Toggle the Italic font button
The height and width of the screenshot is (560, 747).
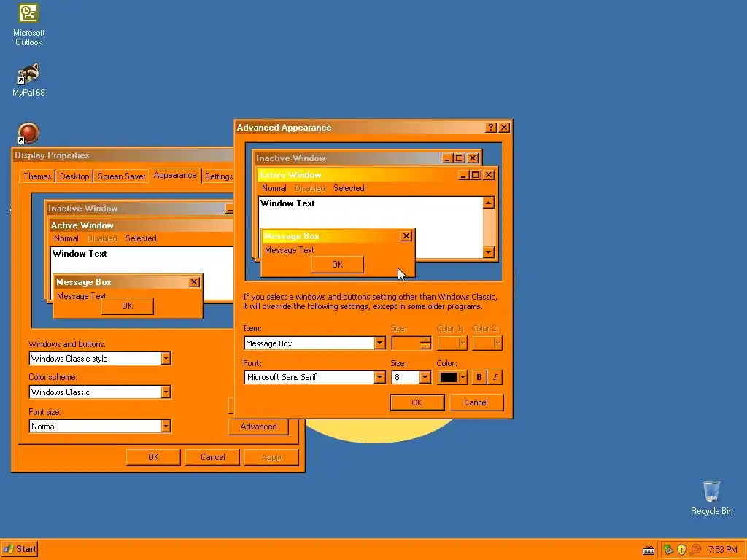(495, 377)
